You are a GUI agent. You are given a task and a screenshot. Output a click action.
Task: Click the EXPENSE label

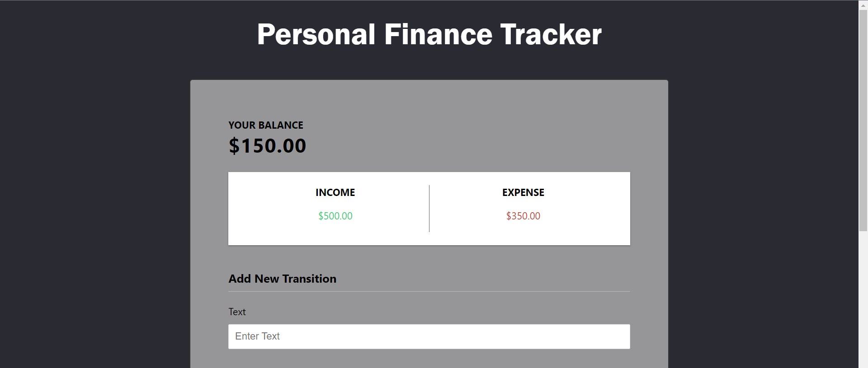pos(523,192)
